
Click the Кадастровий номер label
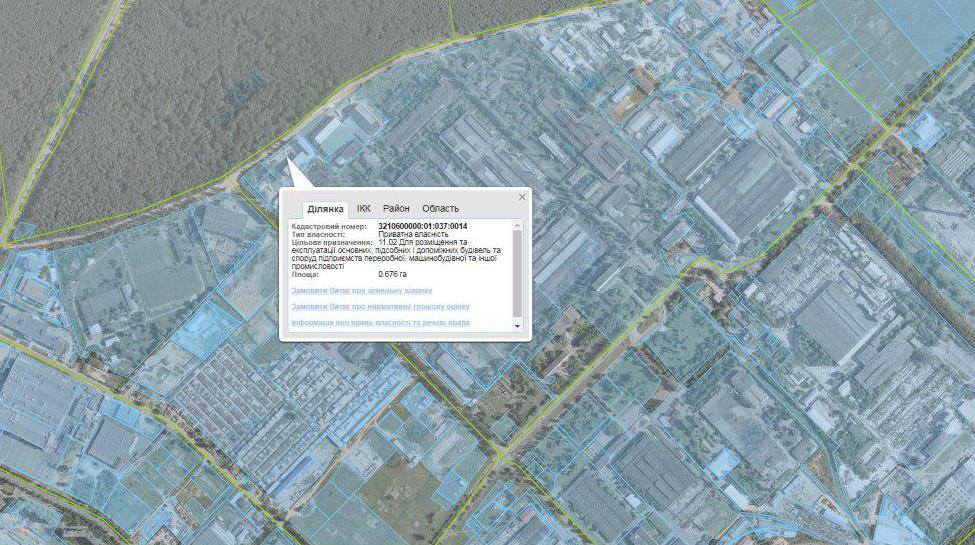(329, 226)
